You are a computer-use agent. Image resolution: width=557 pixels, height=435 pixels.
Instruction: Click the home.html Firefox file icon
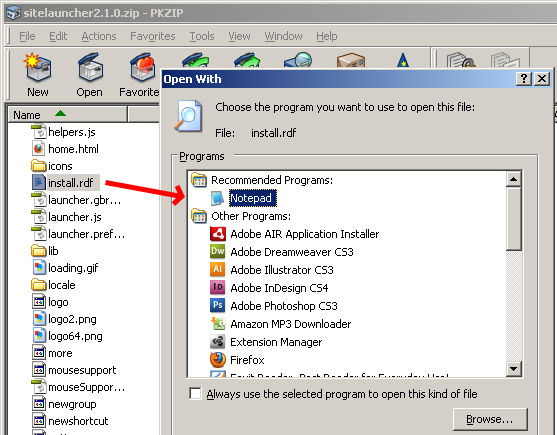pyautogui.click(x=39, y=148)
